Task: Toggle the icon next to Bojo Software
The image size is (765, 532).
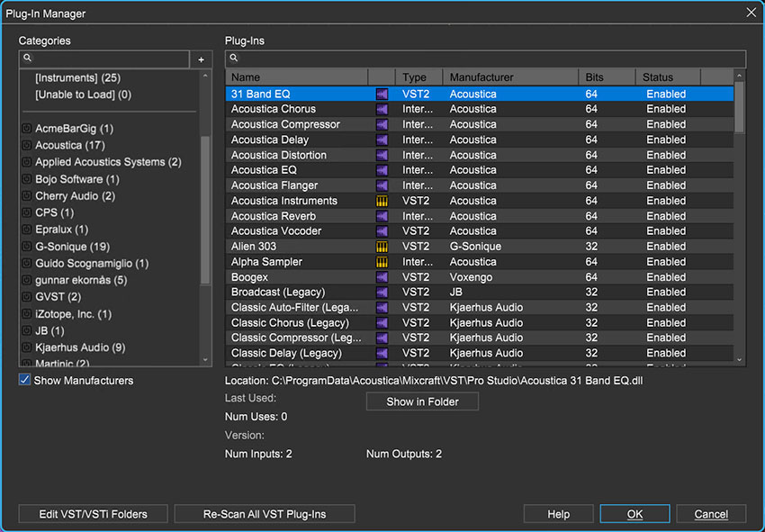Action: [27, 179]
